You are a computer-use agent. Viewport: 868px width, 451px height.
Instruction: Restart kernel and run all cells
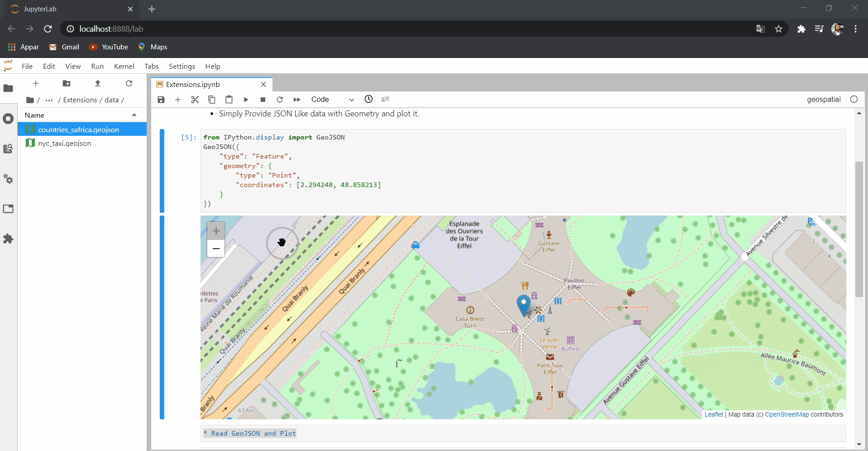[297, 100]
